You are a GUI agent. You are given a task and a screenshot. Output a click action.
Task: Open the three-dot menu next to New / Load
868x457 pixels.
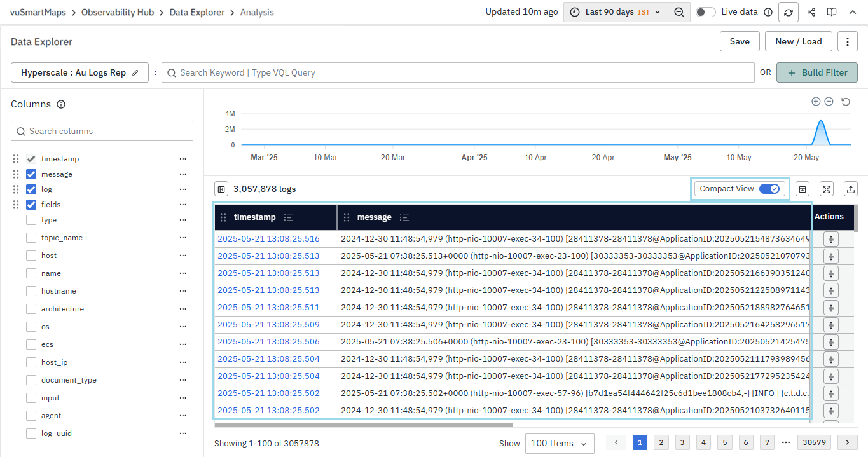pos(848,41)
